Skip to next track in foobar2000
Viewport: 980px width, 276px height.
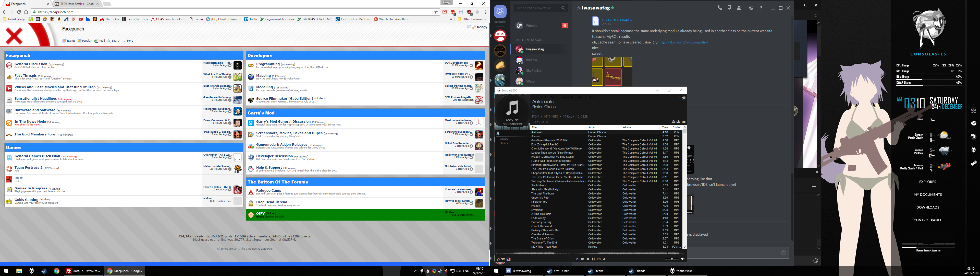click(x=599, y=259)
